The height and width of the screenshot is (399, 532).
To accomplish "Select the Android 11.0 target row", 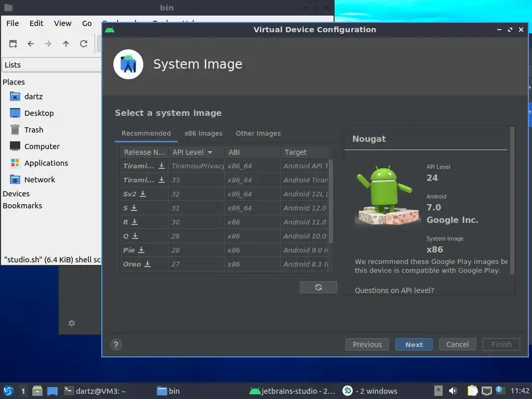I will pos(305,222).
